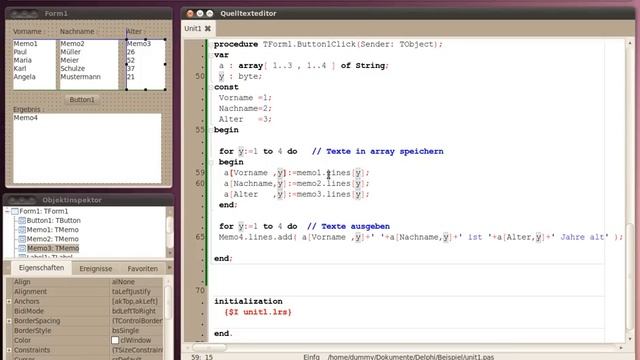
Task: Click the scroll-down arrow of the code editor
Action: coord(630,339)
